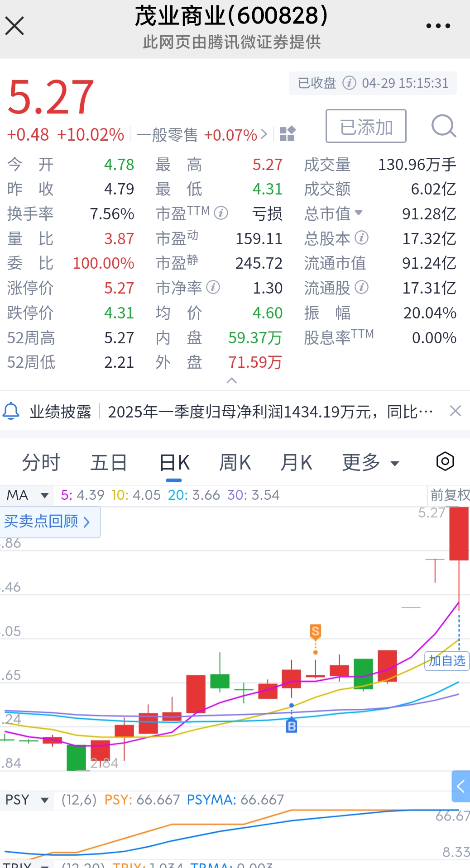Tap the blue B buy marker
The width and height of the screenshot is (470, 868).
pos(292,726)
